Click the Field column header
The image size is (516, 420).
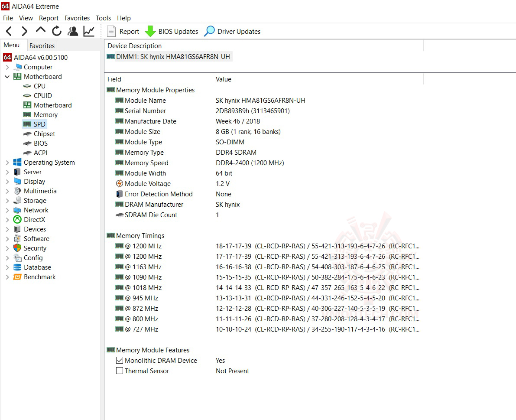coord(159,79)
